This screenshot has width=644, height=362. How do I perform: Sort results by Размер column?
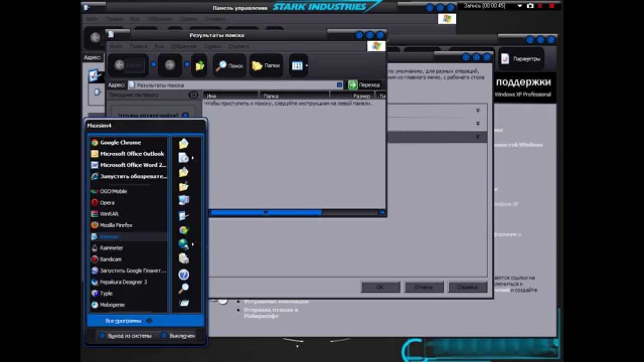353,96
